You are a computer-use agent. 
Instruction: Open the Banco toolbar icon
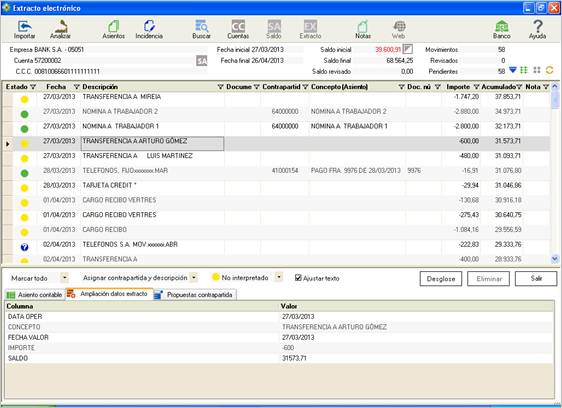pos(502,29)
